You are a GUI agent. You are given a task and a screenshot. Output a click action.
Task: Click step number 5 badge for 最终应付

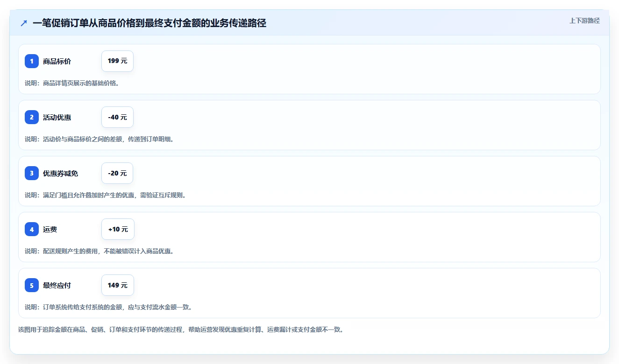point(32,285)
